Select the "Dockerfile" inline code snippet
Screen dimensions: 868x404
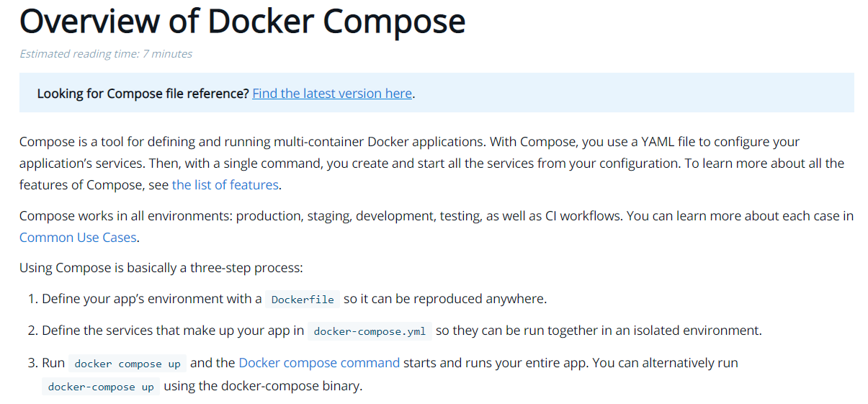pos(303,300)
